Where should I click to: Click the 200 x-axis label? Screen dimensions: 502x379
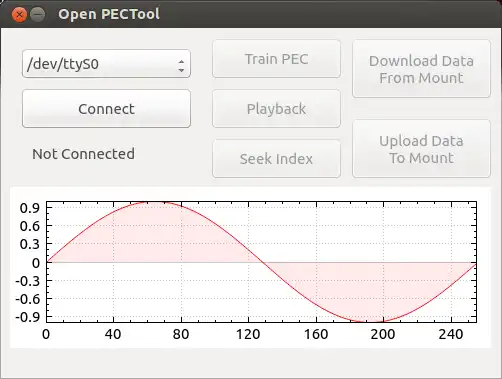pos(383,334)
